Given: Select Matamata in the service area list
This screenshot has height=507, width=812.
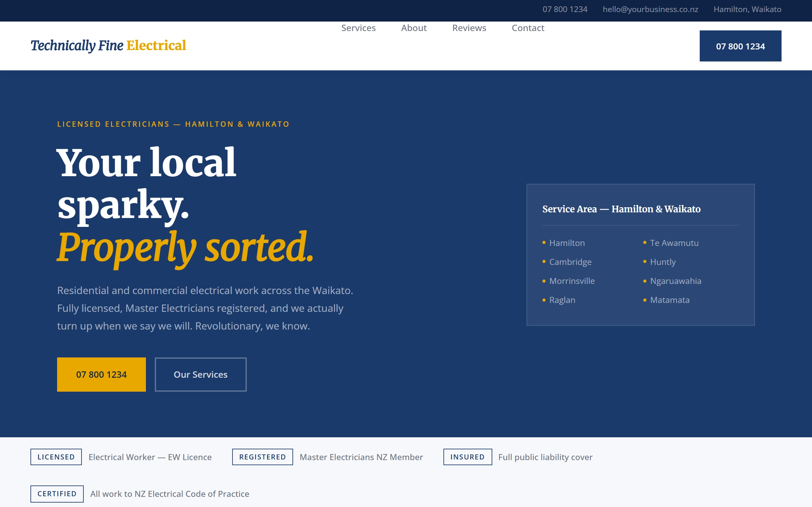Looking at the screenshot, I should click(669, 300).
